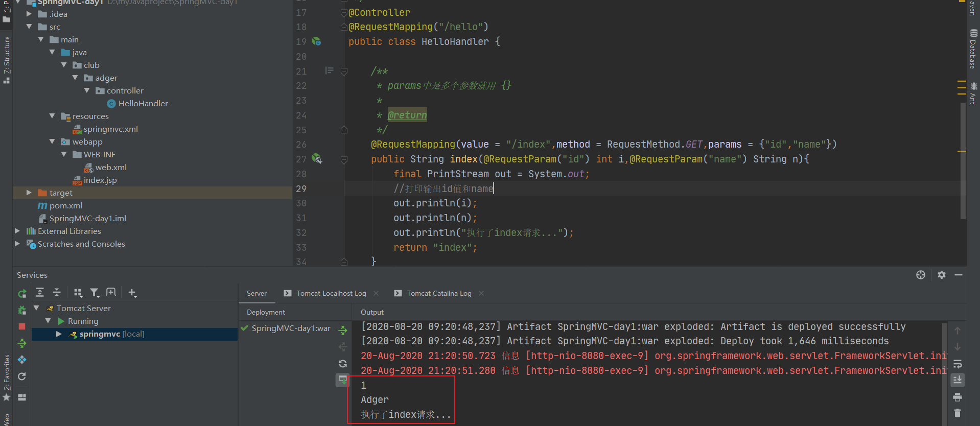Expand the target folder

point(29,193)
